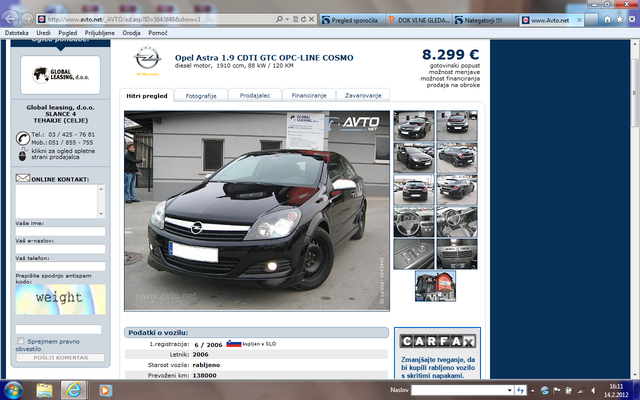The image size is (640, 400).
Task: Select the Zavarovanje tab
Action: (363, 96)
